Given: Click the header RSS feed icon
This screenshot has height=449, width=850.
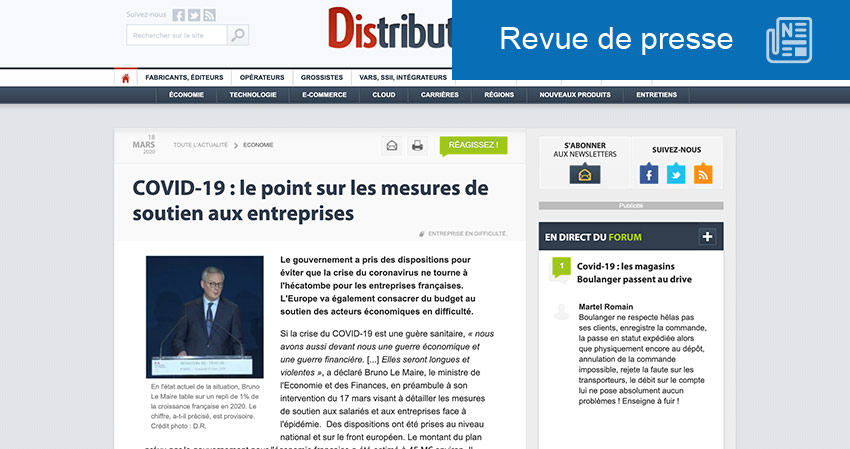Looking at the screenshot, I should [209, 15].
